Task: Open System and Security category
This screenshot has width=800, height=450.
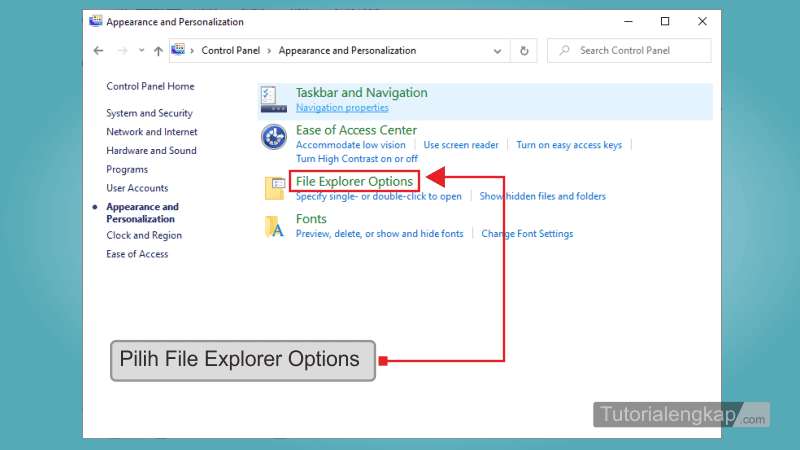Action: coord(149,113)
